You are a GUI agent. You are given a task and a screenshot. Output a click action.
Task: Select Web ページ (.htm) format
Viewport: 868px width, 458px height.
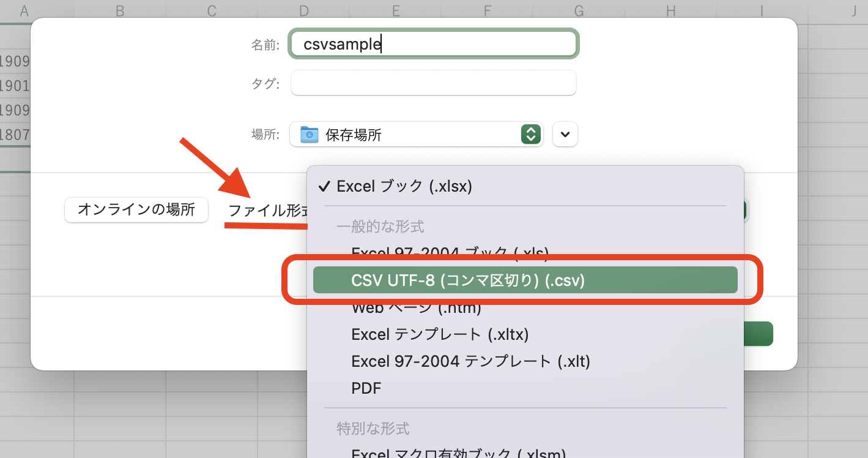coord(525,307)
